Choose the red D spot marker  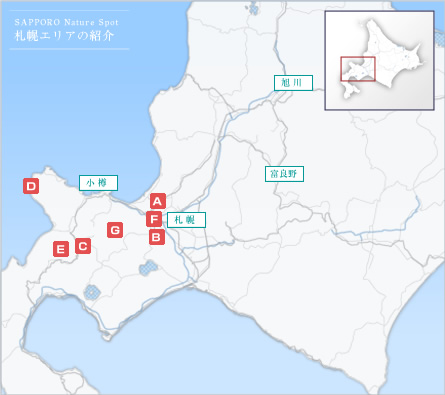(x=31, y=186)
